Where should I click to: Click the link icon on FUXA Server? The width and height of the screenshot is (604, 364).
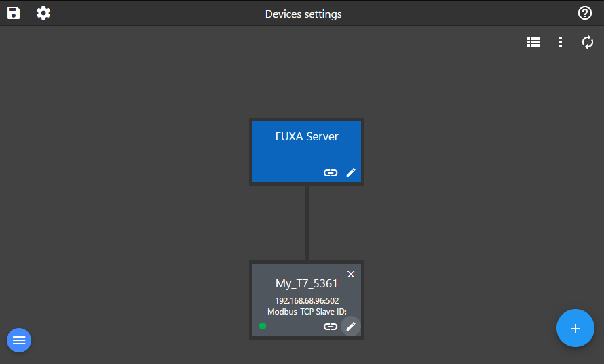click(x=331, y=173)
